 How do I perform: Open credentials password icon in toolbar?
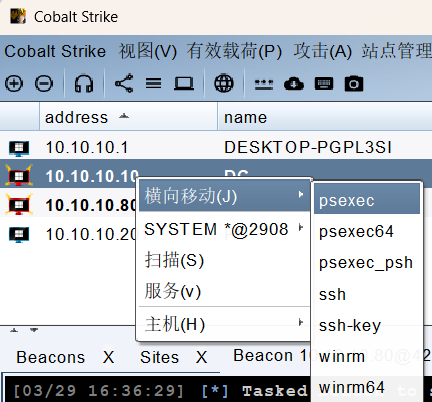pyautogui.click(x=264, y=84)
